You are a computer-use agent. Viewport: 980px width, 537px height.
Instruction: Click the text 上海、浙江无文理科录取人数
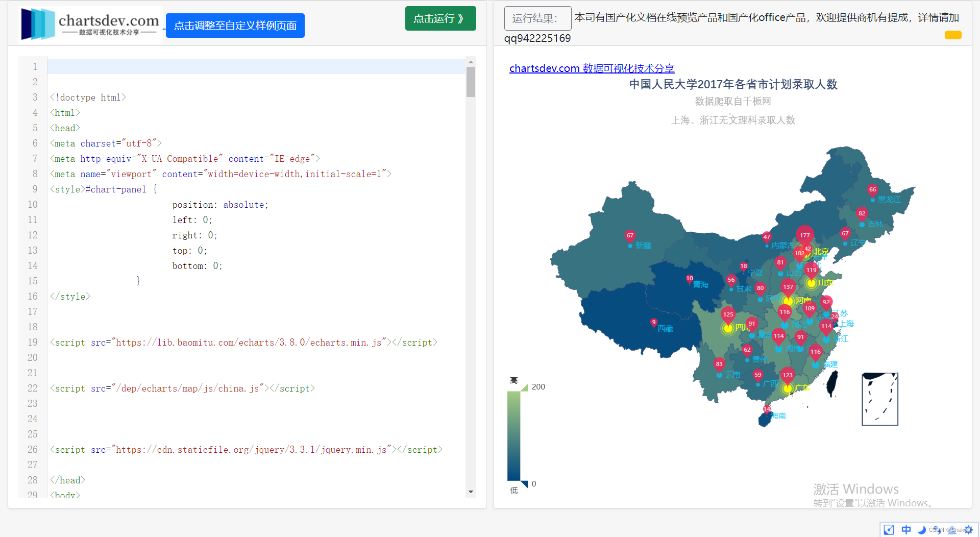click(x=733, y=120)
